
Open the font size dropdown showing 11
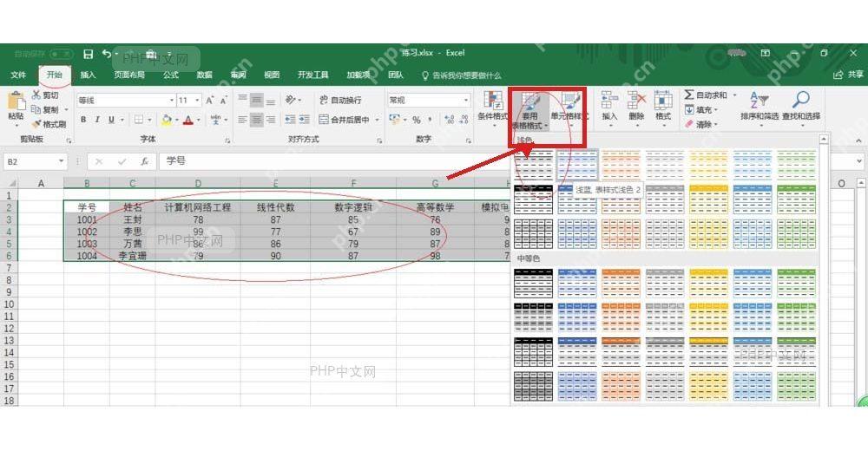tap(198, 100)
